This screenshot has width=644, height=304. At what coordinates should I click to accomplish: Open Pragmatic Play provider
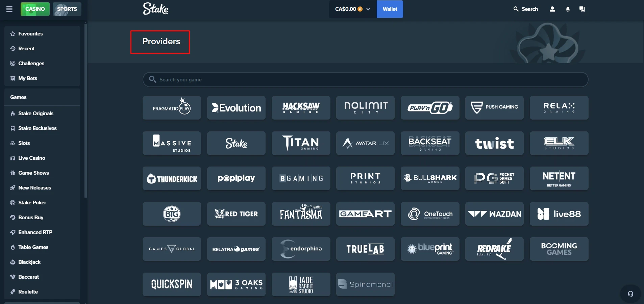[x=172, y=108]
